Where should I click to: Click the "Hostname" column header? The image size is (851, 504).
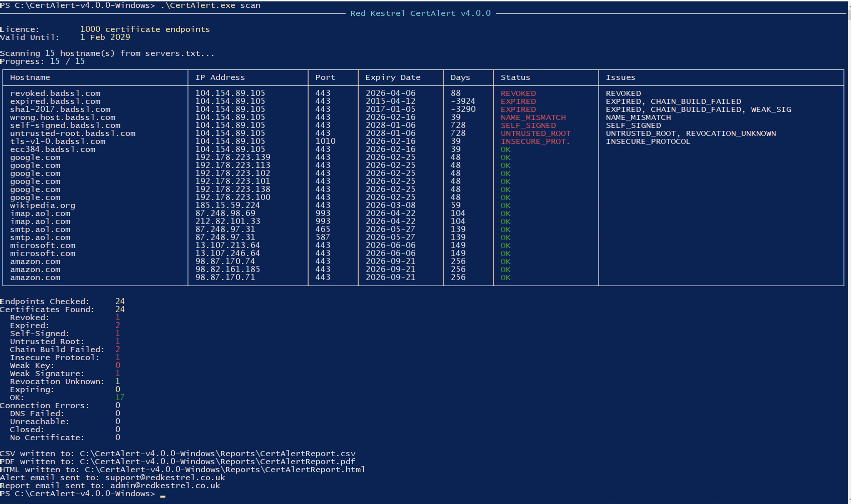30,77
